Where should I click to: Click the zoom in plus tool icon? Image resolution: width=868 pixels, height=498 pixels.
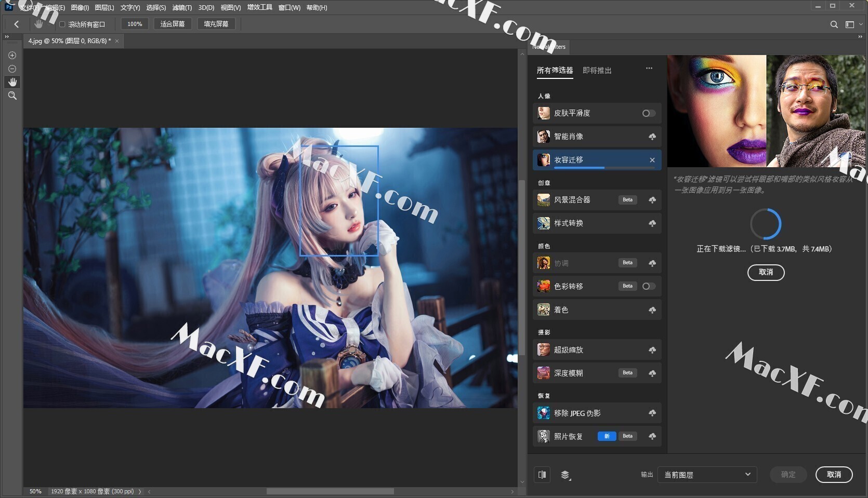coord(12,56)
